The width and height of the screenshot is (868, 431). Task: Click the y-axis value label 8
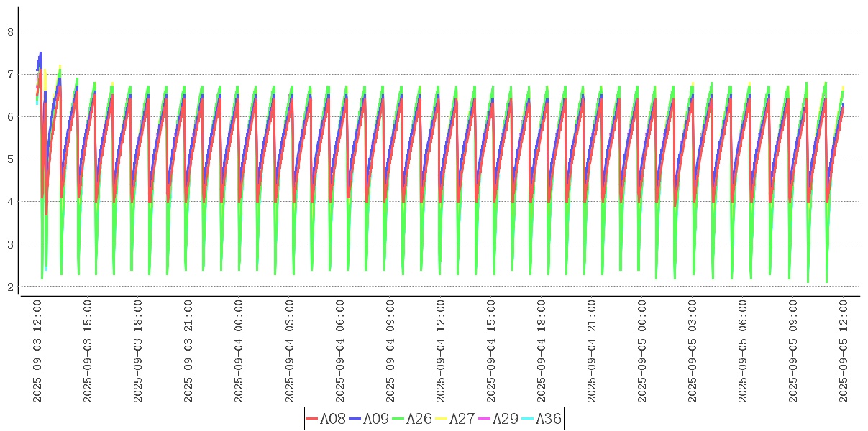10,32
